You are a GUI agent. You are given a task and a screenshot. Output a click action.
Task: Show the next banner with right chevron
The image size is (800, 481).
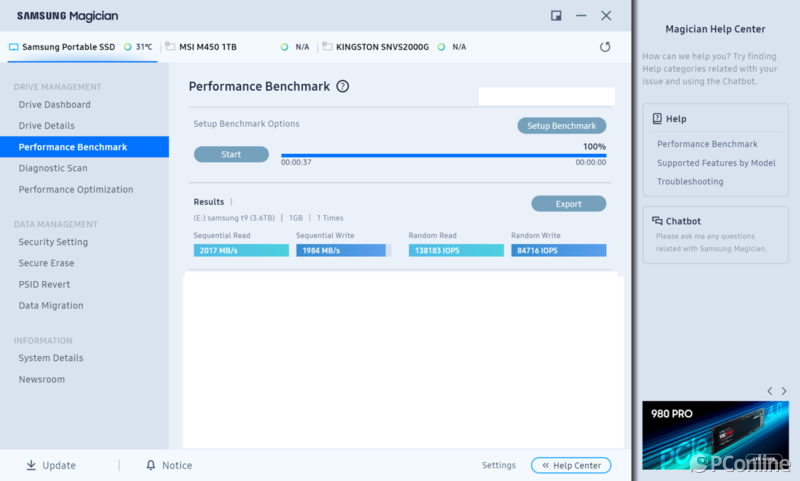pos(787,391)
